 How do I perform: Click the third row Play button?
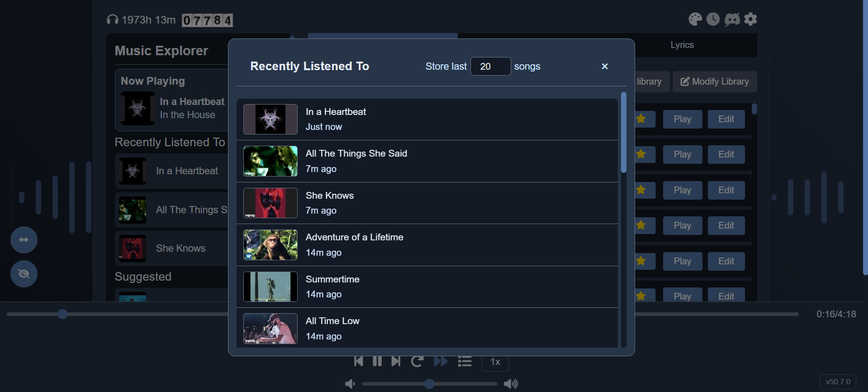point(683,190)
